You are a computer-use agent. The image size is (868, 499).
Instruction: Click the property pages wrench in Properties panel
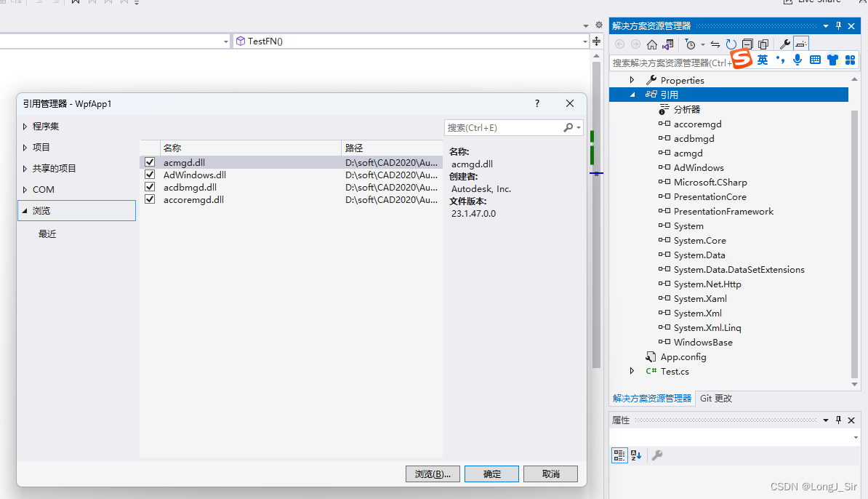(657, 455)
